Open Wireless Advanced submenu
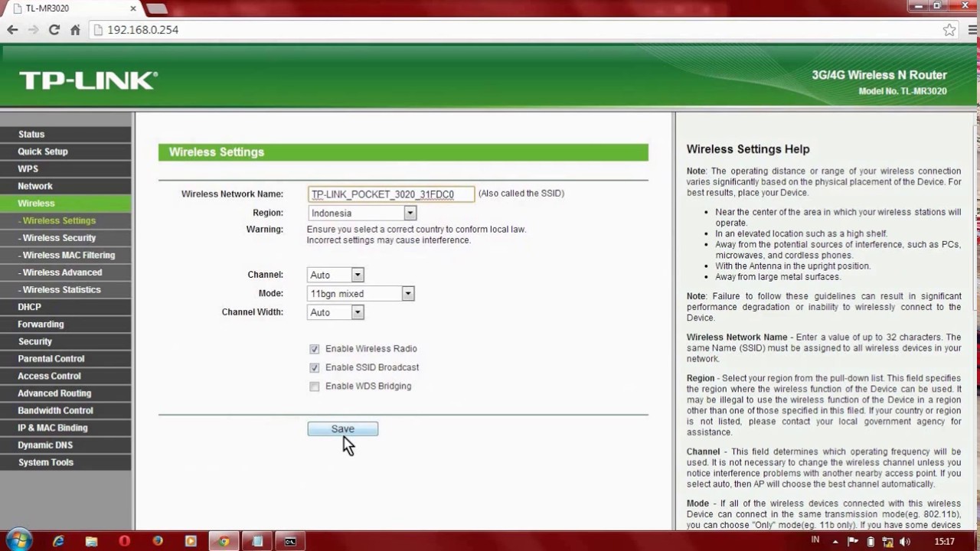This screenshot has height=551, width=980. pos(66,272)
